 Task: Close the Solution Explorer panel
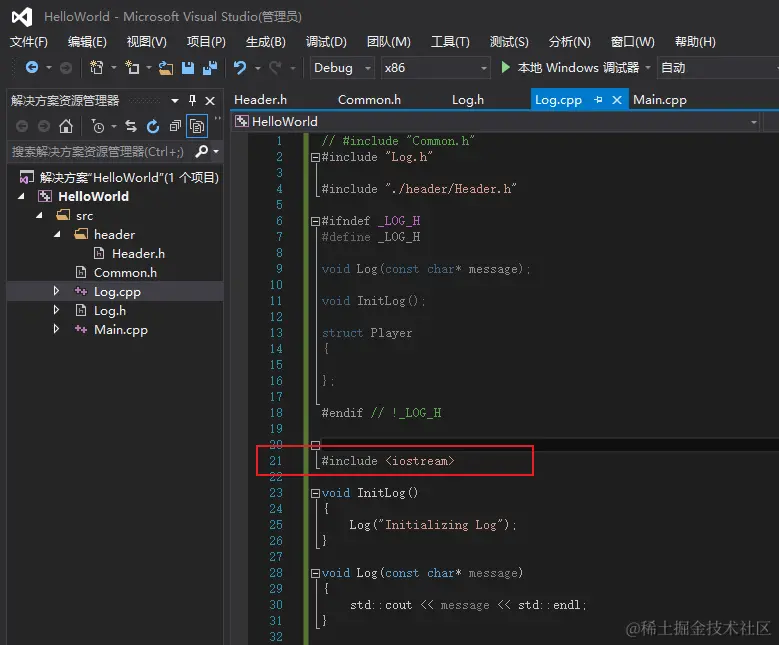point(210,101)
